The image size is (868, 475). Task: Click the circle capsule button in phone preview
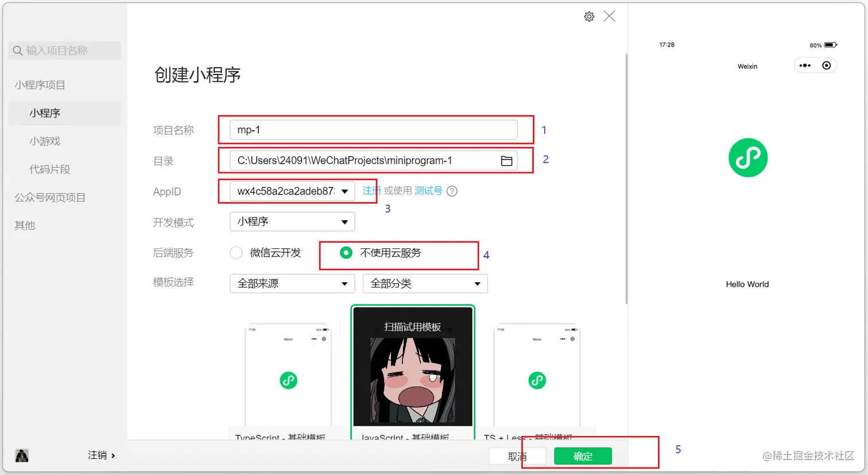pyautogui.click(x=827, y=65)
